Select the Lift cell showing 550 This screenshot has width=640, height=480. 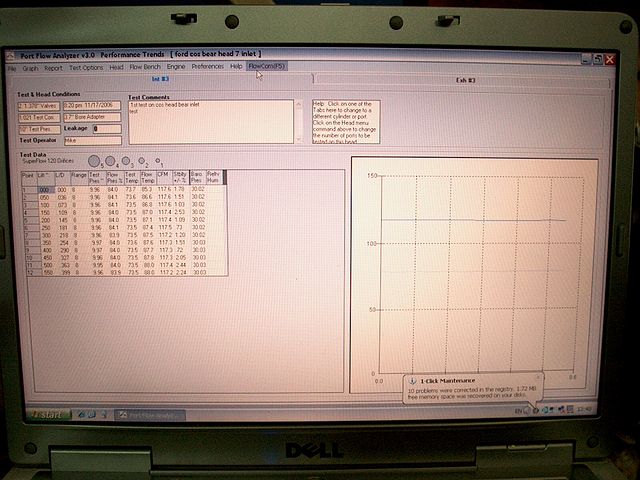[x=47, y=272]
